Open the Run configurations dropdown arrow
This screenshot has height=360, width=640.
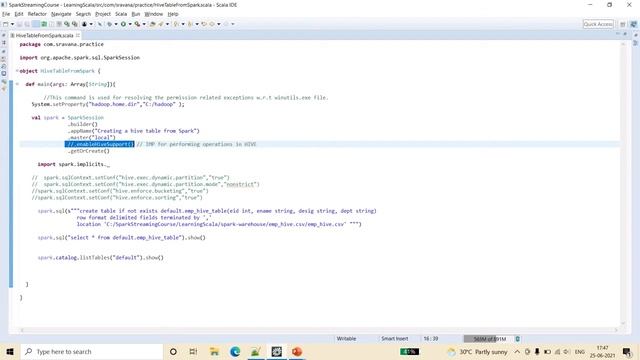(x=130, y=24)
